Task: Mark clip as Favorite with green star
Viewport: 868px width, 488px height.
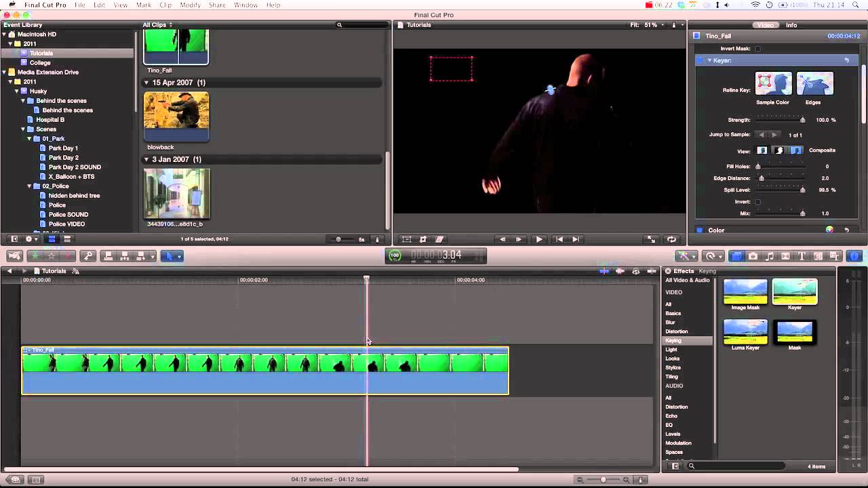Action: 35,256
